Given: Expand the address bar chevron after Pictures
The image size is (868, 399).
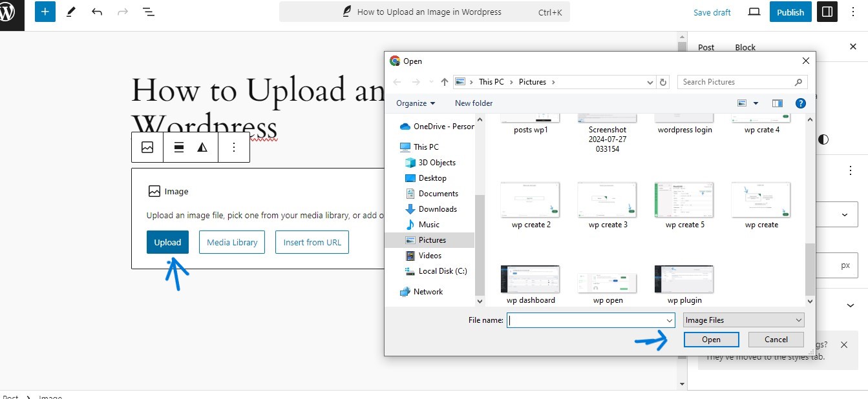Looking at the screenshot, I should tap(553, 82).
